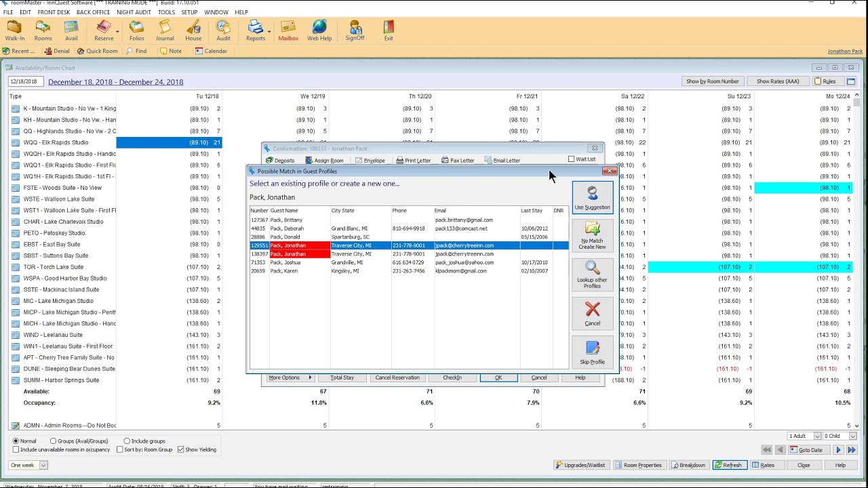Screen dimensions: 868x488
Task: Open Recent list in secondary toolbar
Action: click(x=18, y=51)
